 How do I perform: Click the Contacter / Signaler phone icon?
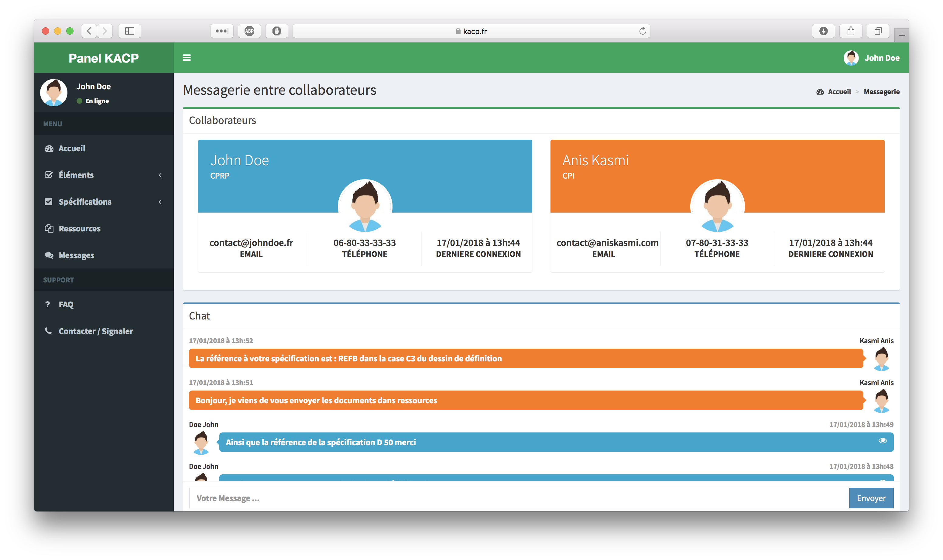click(48, 331)
